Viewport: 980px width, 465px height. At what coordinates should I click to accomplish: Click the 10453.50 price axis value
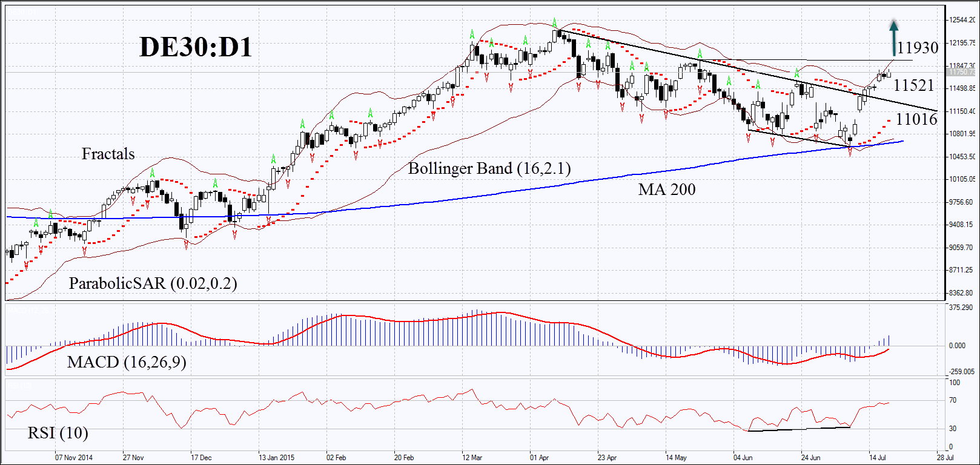(962, 157)
